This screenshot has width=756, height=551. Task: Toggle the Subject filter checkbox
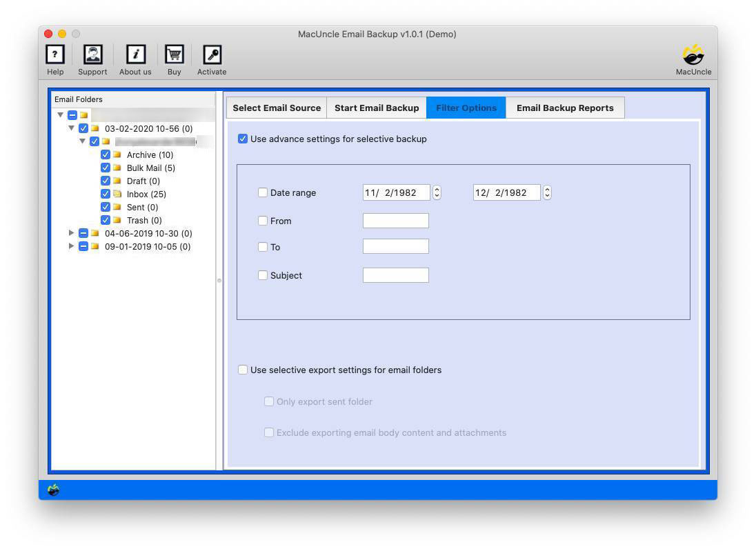pyautogui.click(x=263, y=274)
